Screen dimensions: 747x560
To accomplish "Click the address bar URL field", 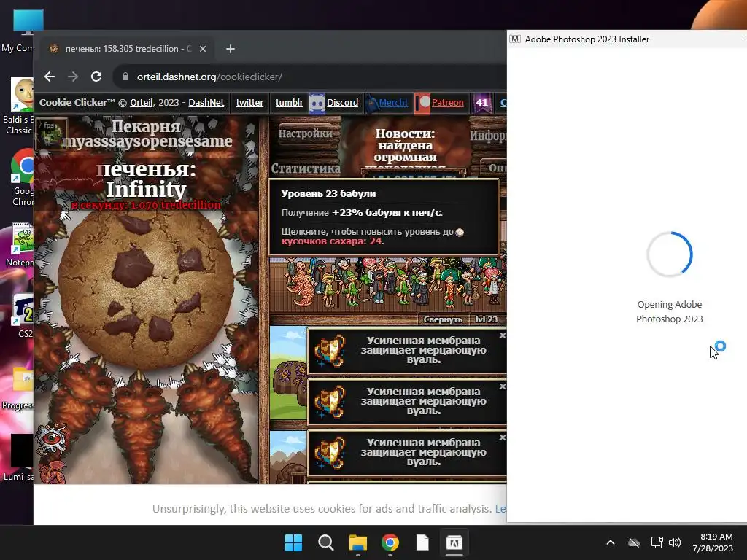I will point(309,77).
